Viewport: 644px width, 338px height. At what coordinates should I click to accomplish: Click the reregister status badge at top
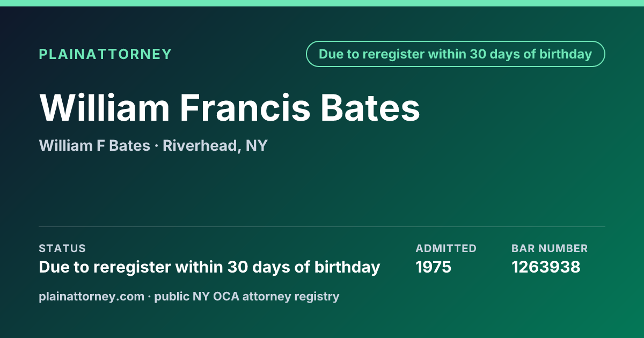point(455,54)
